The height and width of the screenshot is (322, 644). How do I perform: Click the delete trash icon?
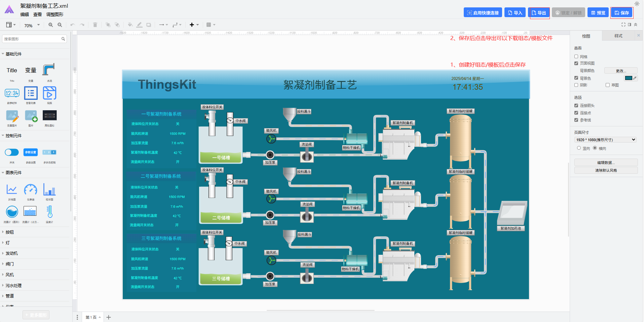coord(95,25)
